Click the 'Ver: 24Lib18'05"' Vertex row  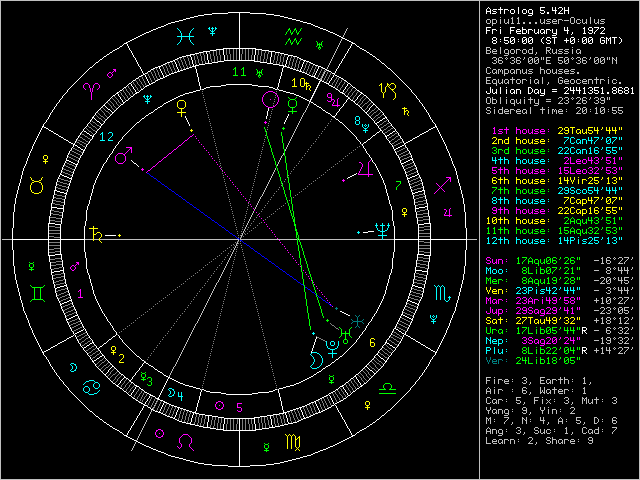click(x=533, y=360)
